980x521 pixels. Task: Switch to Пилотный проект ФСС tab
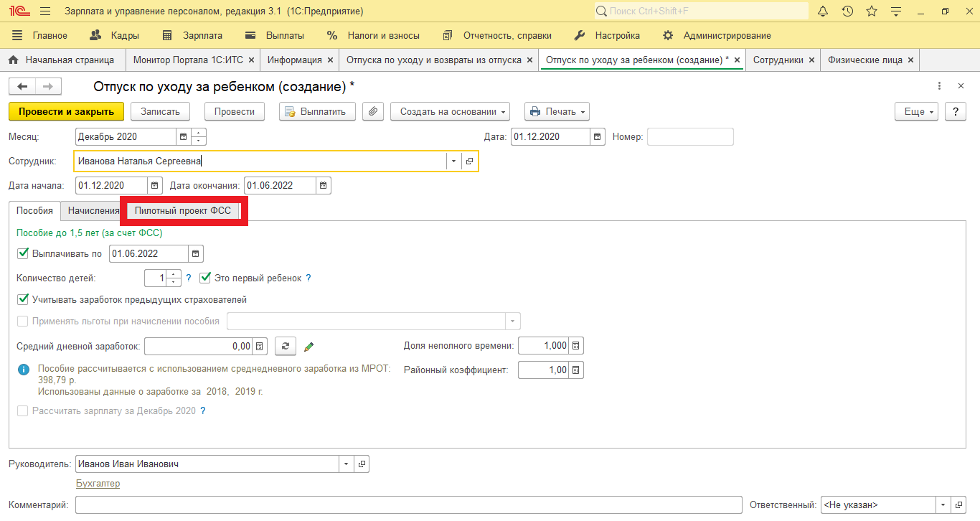[183, 211]
